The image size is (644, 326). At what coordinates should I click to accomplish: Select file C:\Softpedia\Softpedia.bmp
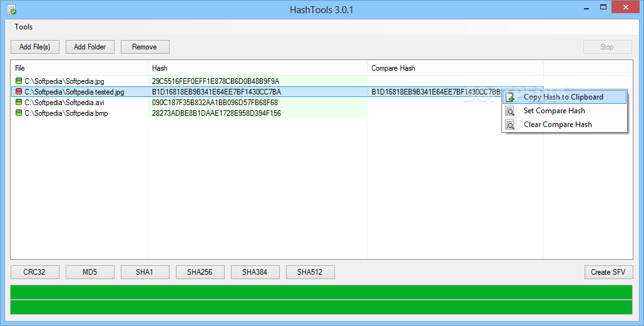pos(66,113)
